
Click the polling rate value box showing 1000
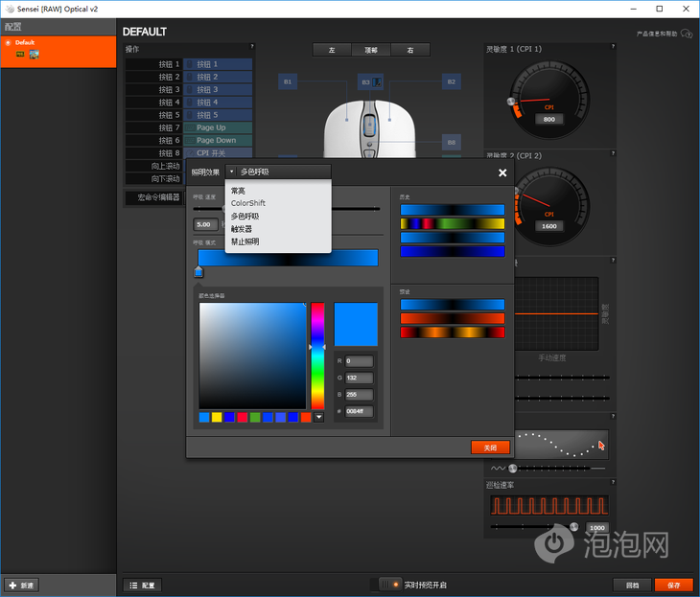[x=596, y=528]
